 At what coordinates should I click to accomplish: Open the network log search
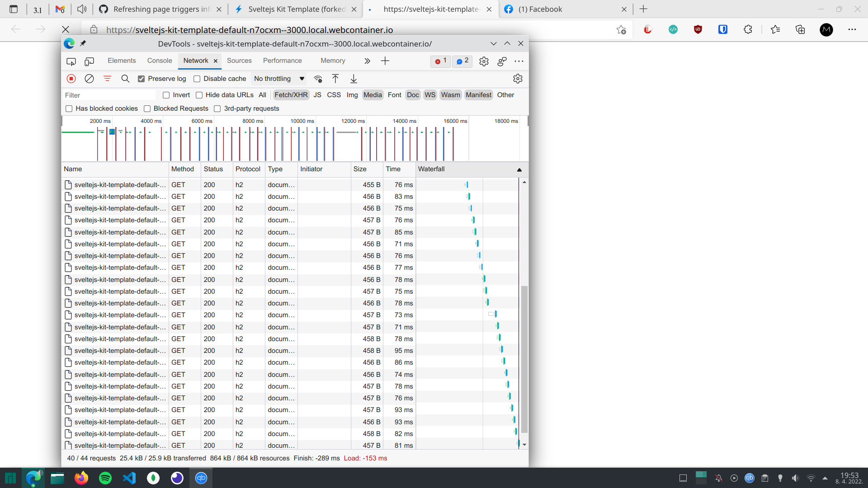coord(125,79)
